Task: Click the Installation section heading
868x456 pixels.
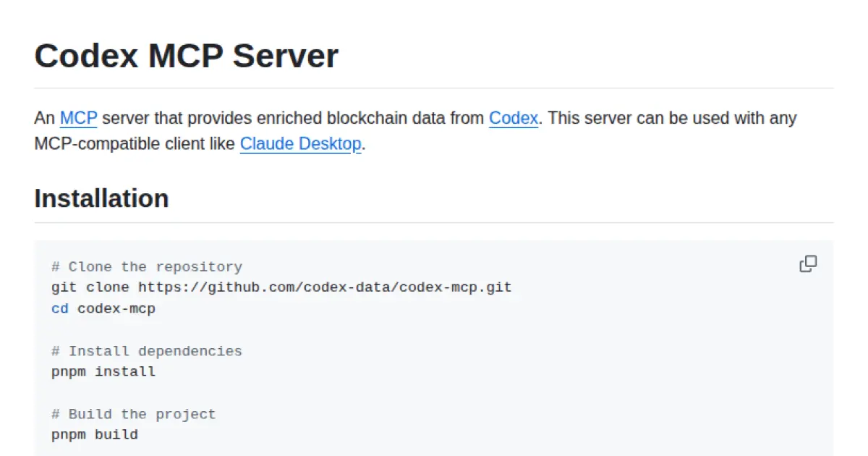Action: (101, 198)
